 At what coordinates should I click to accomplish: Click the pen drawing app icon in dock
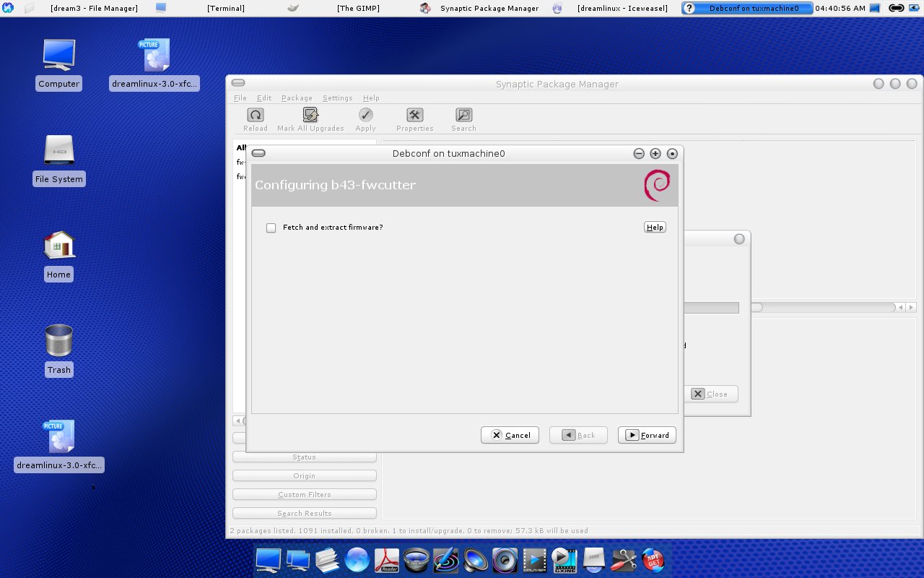(446, 560)
